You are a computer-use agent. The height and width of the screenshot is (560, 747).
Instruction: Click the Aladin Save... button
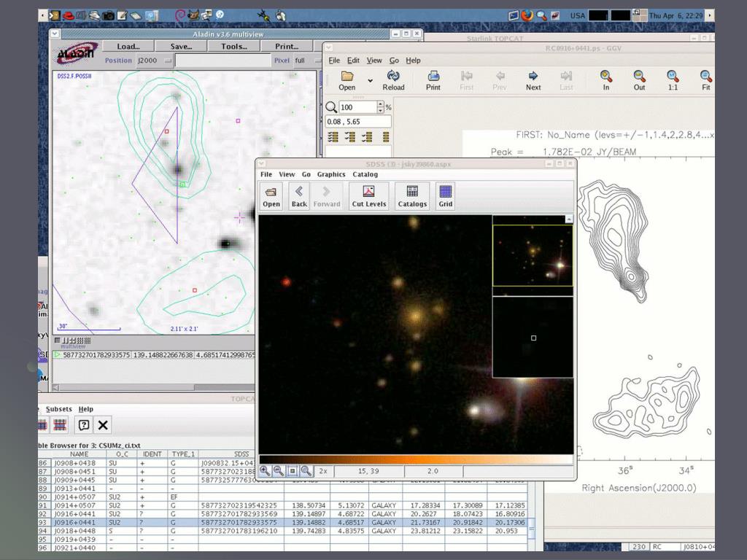point(181,46)
